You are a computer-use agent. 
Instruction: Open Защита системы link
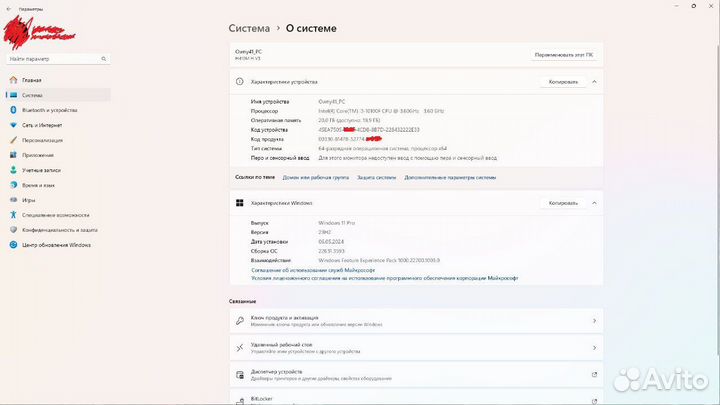click(376, 177)
